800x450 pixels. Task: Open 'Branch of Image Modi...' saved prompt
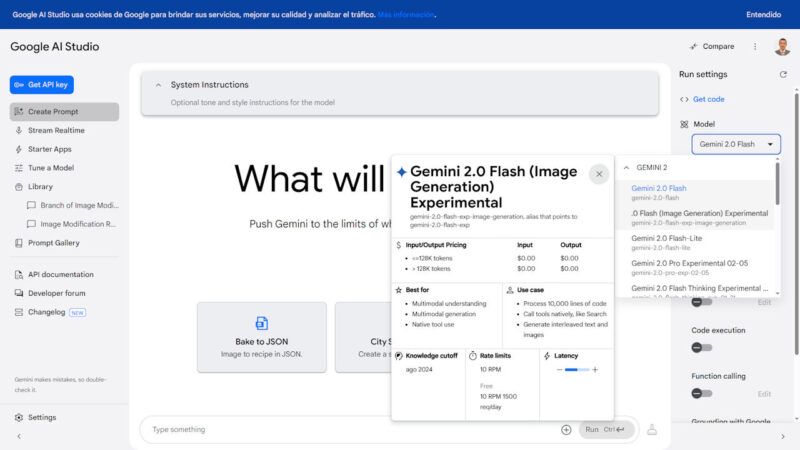79,205
